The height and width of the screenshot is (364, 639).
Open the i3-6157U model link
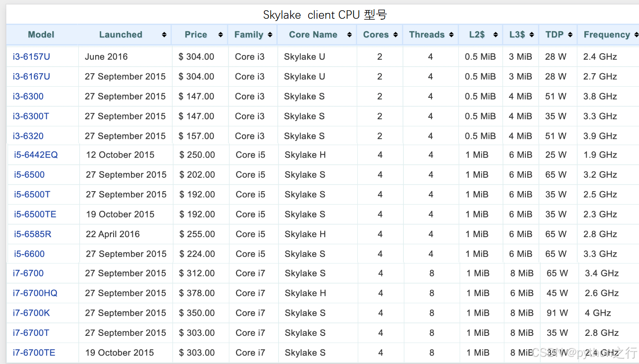point(31,57)
